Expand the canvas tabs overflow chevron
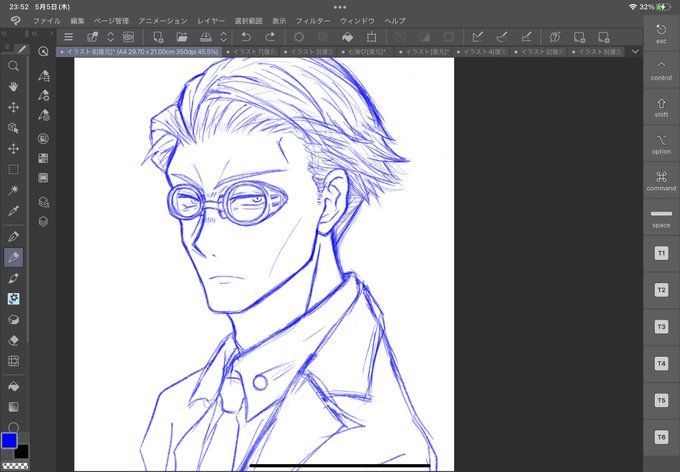Image resolution: width=680 pixels, height=472 pixels. [635, 52]
